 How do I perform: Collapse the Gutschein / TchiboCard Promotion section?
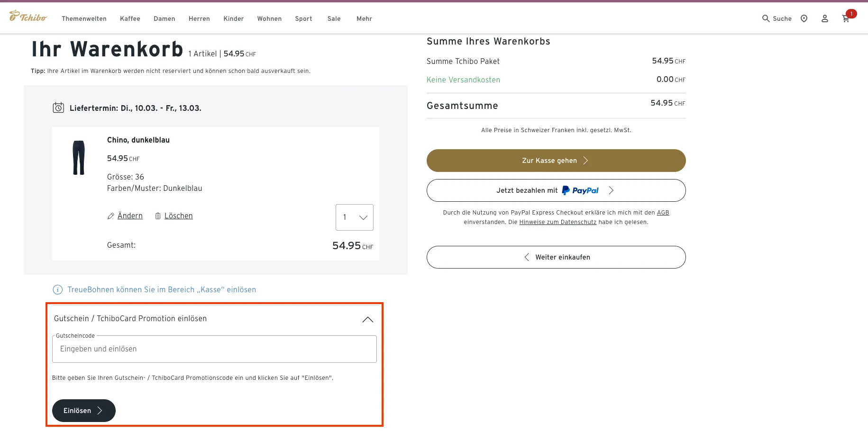pyautogui.click(x=367, y=319)
